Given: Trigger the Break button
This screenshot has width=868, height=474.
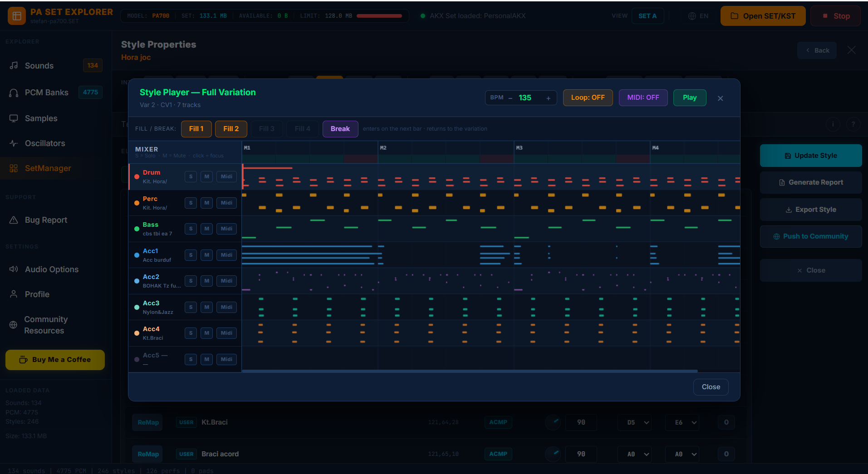Looking at the screenshot, I should point(340,129).
